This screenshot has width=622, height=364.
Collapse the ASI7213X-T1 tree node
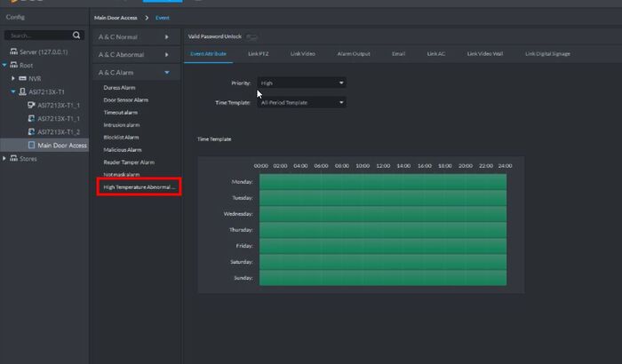[13, 91]
